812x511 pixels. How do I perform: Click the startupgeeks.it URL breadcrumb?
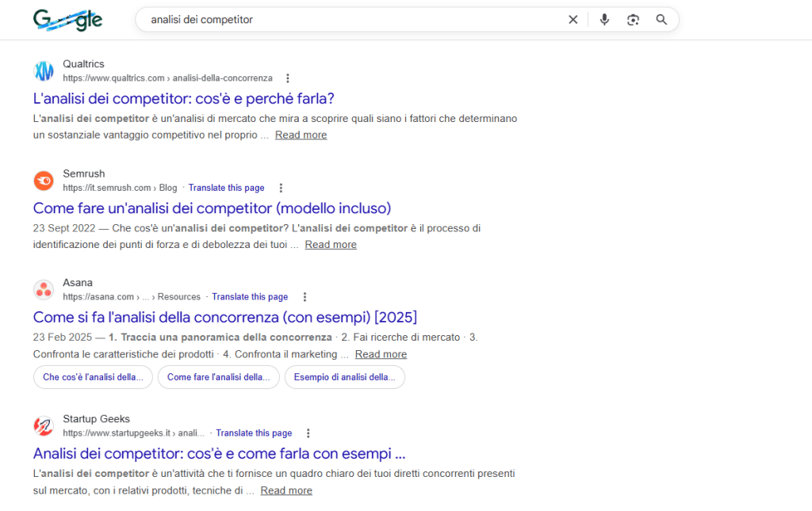tap(133, 433)
